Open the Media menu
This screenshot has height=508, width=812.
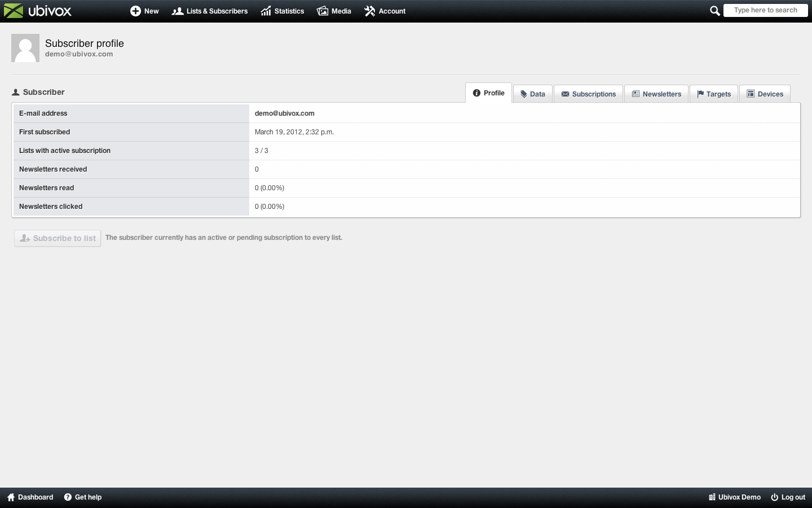[x=334, y=11]
